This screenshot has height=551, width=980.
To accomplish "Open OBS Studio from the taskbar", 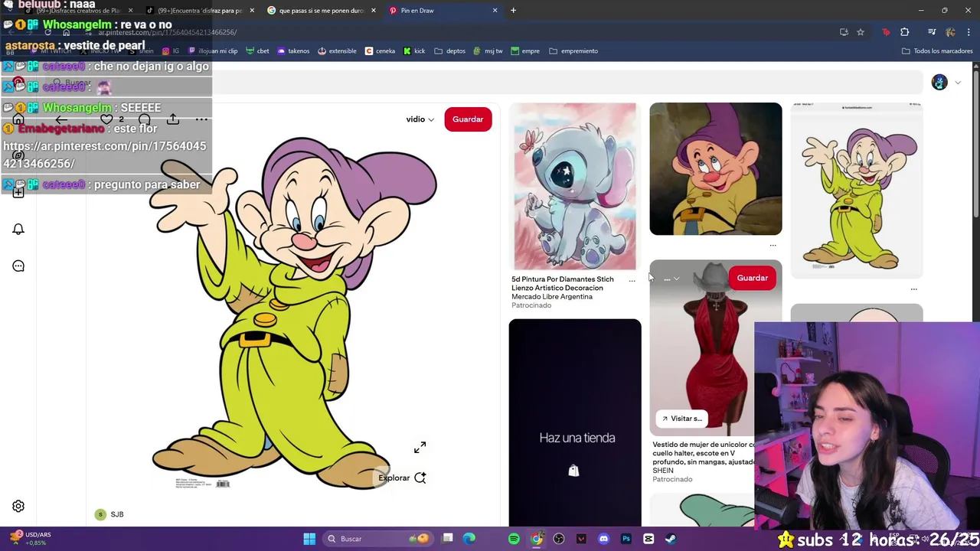I will [x=559, y=539].
